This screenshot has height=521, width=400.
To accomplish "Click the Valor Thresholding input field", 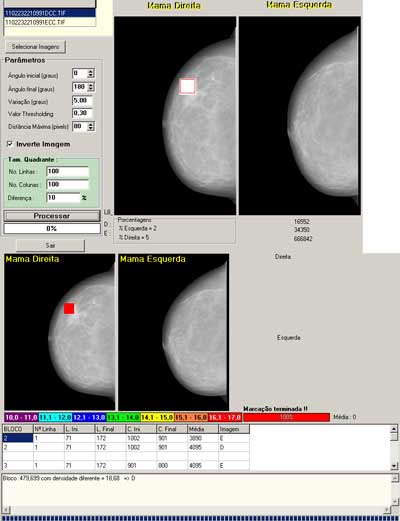I will click(82, 113).
